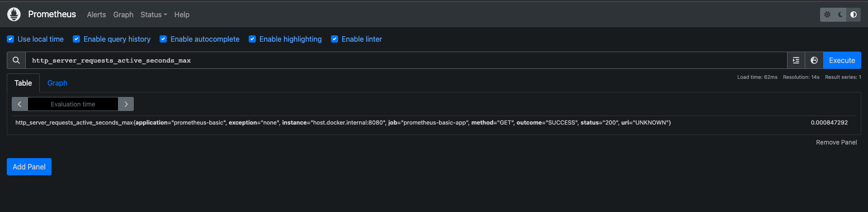This screenshot has width=868, height=212.
Task: Switch to the Graph tab in the panel
Action: pos(57,83)
